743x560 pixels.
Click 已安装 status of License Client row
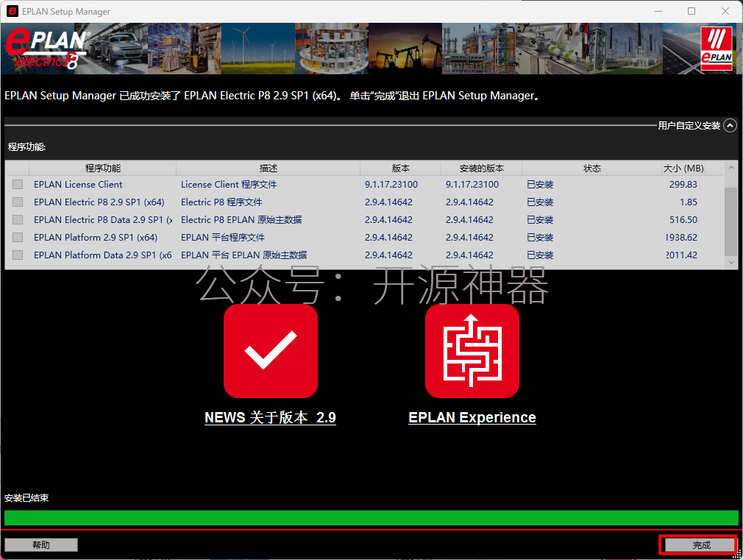point(540,185)
